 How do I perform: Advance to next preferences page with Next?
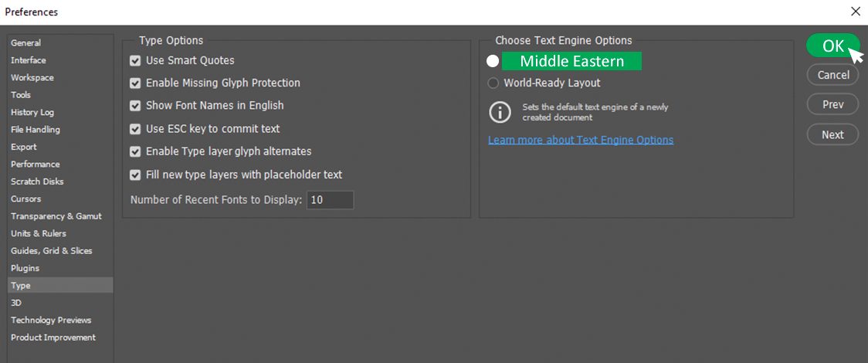click(833, 134)
